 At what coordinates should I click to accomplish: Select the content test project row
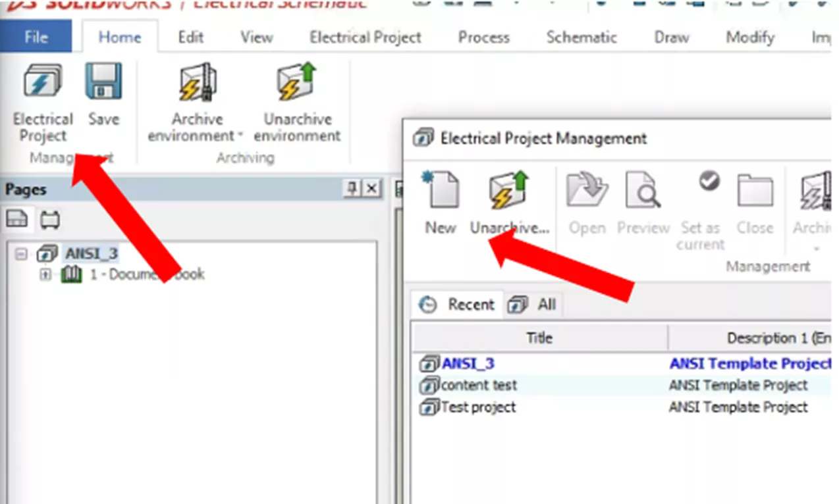[622, 386]
